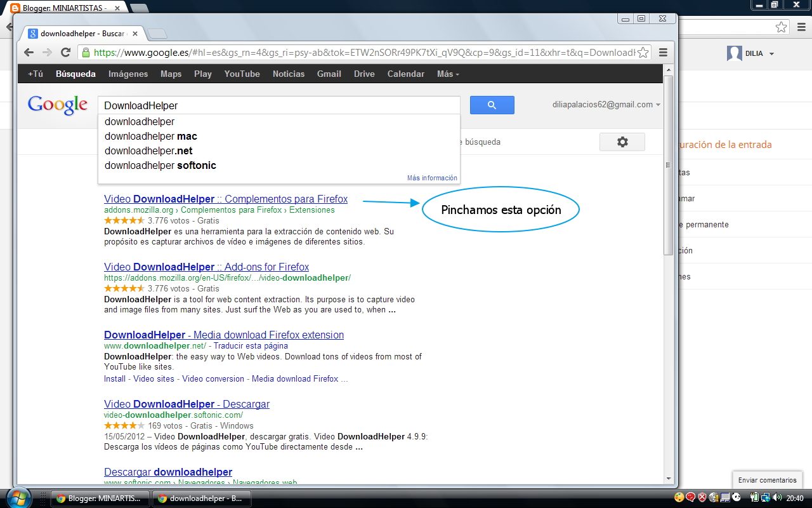Viewport: 812px width, 508px height.
Task: Click the forward arrow in the downloadhelper window
Action: pyautogui.click(x=47, y=52)
